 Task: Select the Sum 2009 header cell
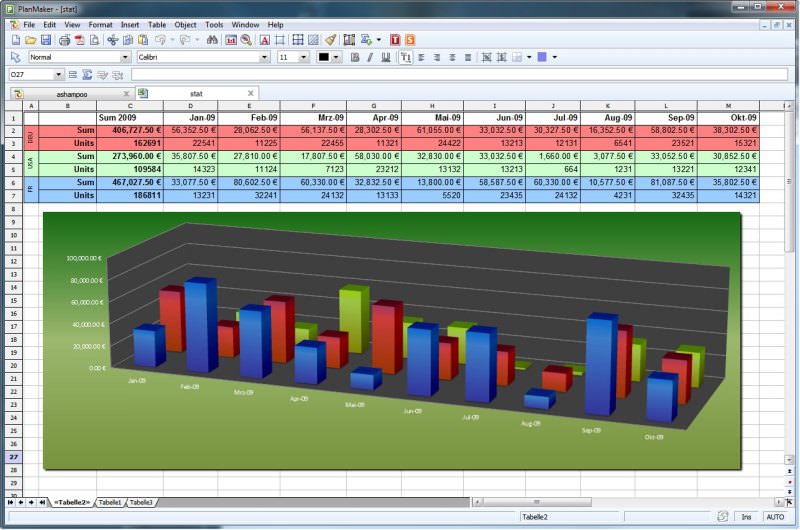click(130, 117)
